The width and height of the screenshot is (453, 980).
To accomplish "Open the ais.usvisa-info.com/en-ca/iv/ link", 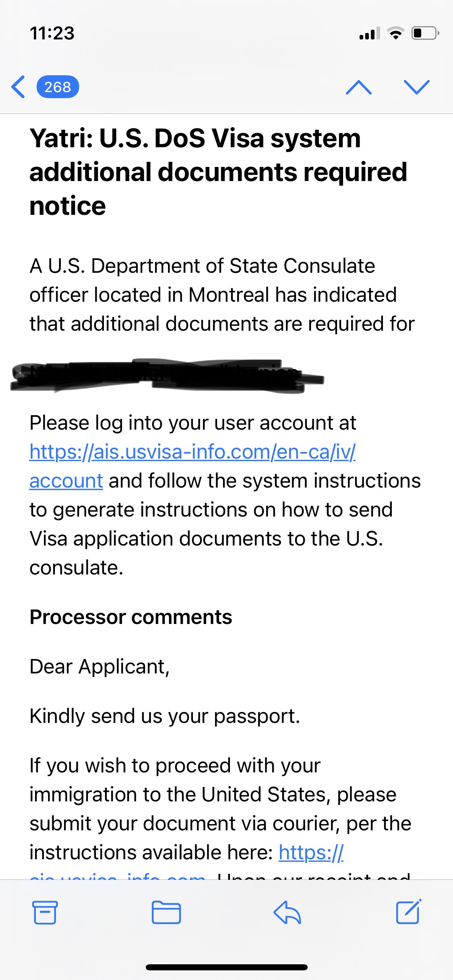I will pyautogui.click(x=192, y=452).
